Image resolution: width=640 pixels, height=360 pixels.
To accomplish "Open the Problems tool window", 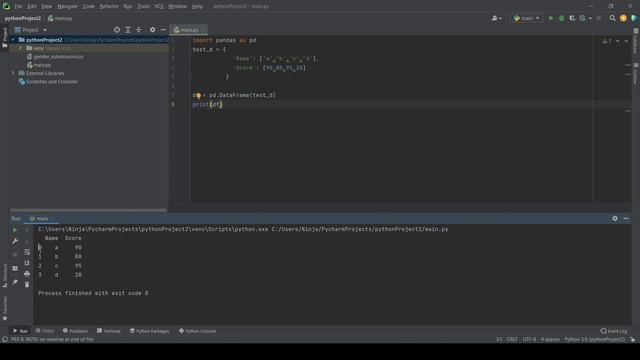I will coord(76,331).
